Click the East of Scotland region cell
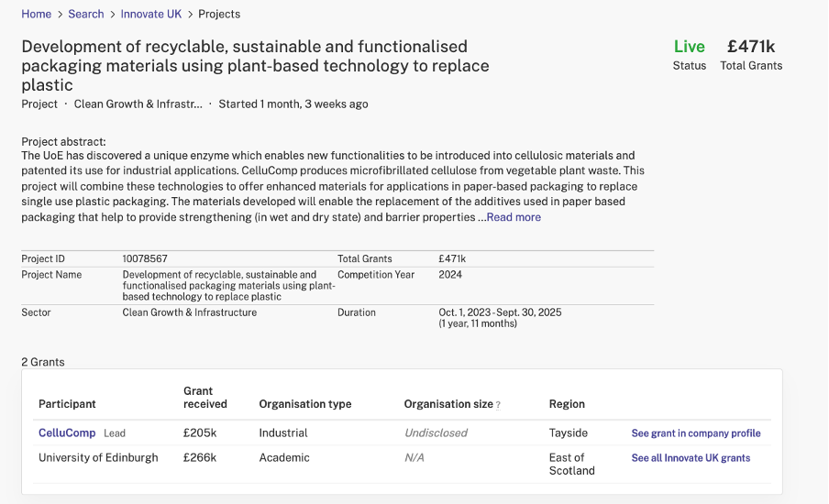Viewport: 829px width, 504px height. pos(571,464)
